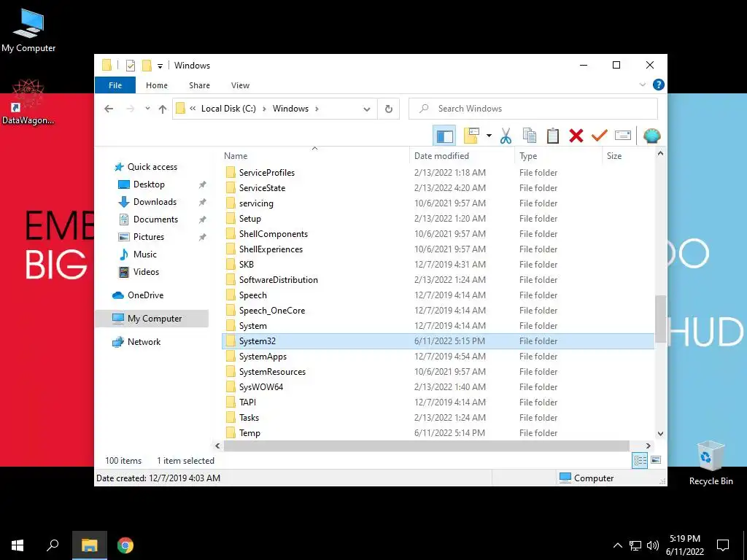The height and width of the screenshot is (560, 747).
Task: Open Downloads in navigation pane
Action: point(147,202)
